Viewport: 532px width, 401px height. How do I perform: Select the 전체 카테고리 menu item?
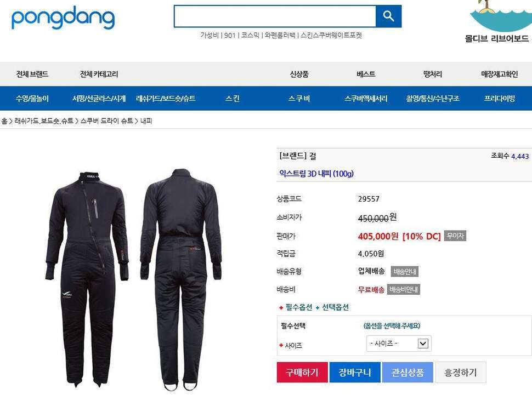click(99, 74)
